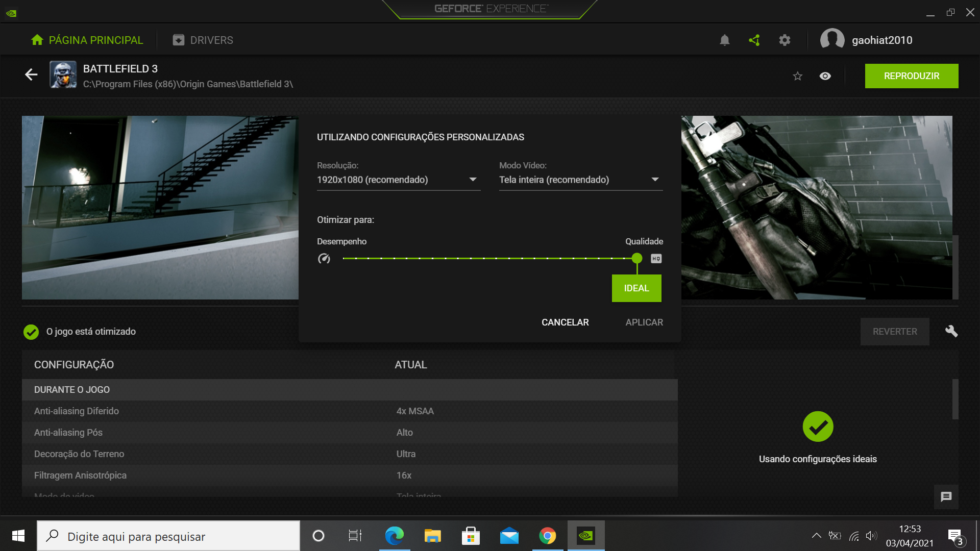Click right soldier screenshot thumbnail

pos(817,208)
